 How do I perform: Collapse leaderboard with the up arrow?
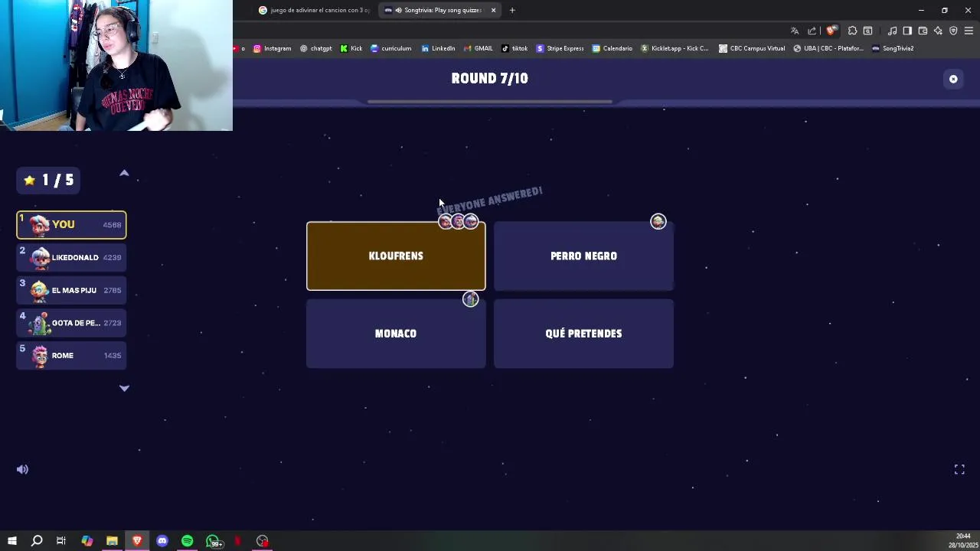[124, 174]
